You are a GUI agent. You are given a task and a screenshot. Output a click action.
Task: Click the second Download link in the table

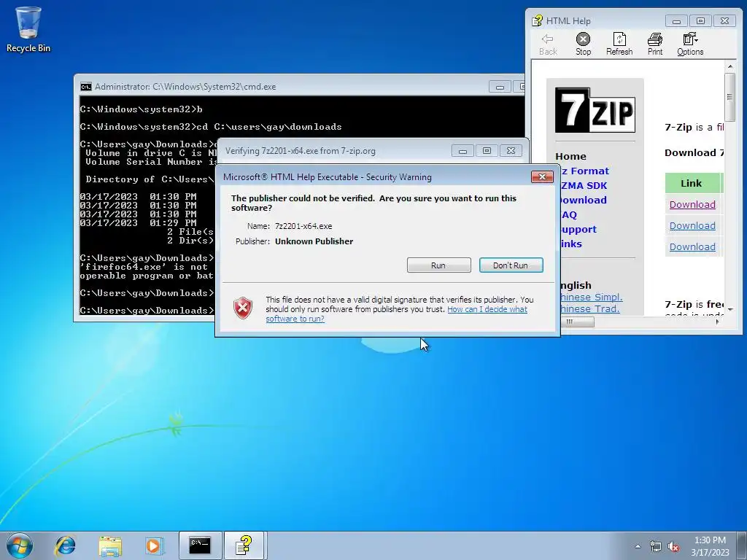tap(692, 226)
